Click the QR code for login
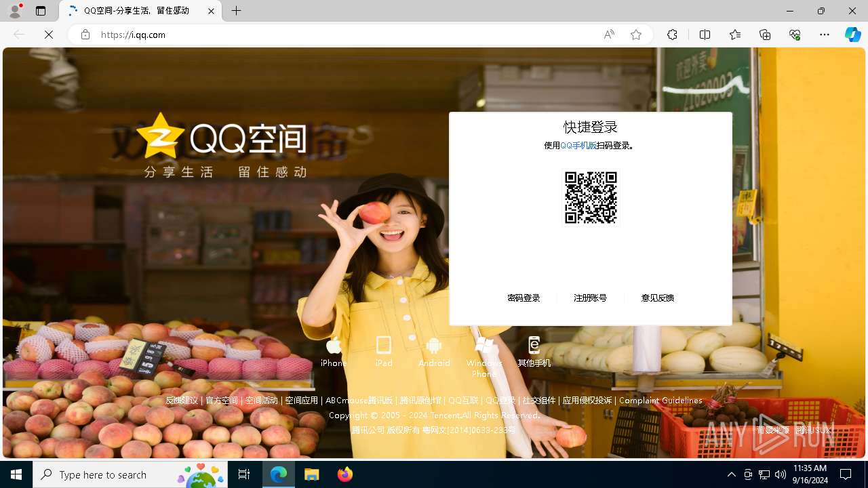The image size is (868, 488). [x=591, y=198]
